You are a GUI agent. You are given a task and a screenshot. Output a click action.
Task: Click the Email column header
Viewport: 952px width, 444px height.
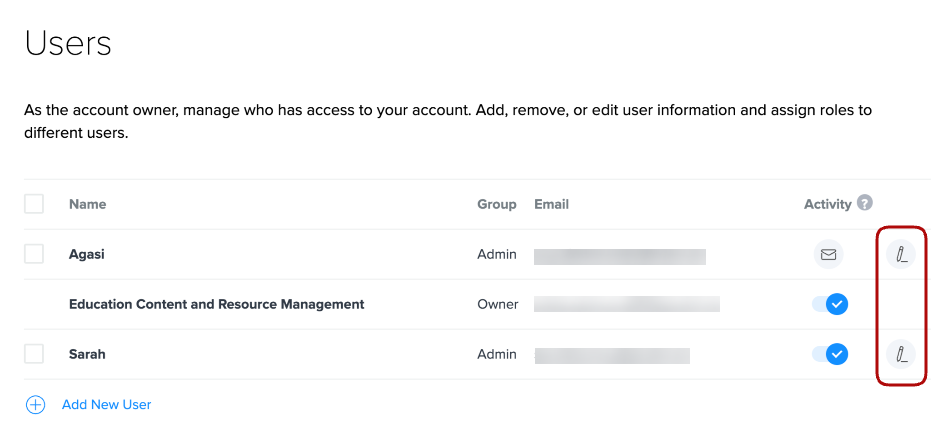pos(551,204)
